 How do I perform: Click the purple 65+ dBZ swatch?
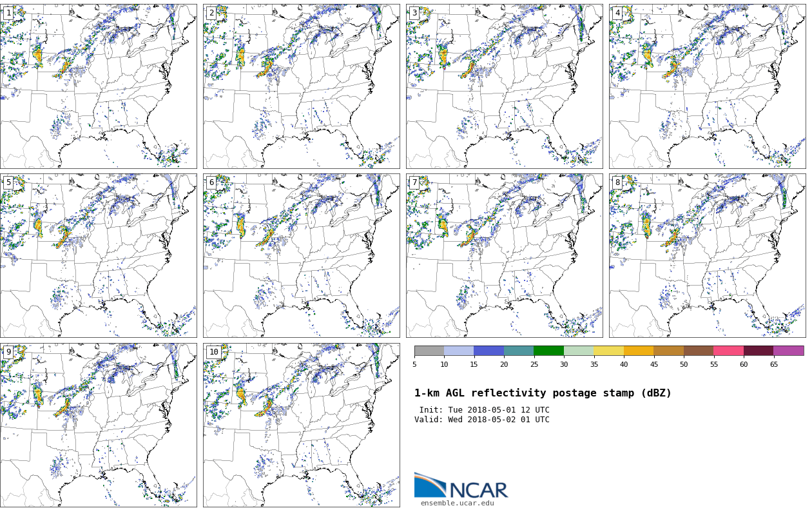coord(788,351)
